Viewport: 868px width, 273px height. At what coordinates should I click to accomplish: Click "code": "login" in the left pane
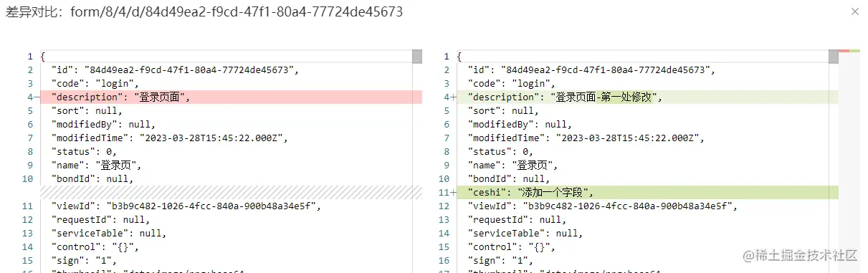(x=95, y=83)
